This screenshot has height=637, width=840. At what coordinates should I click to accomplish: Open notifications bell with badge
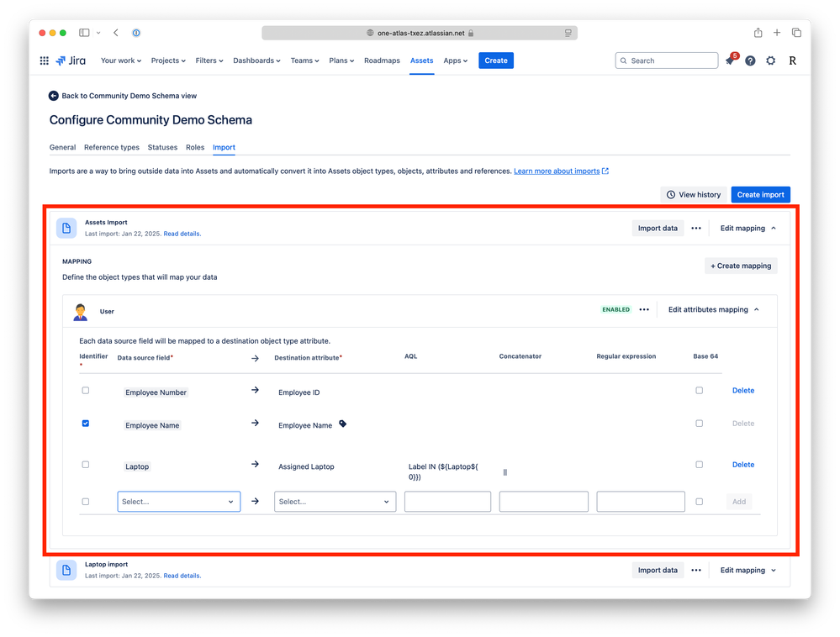pyautogui.click(x=730, y=61)
